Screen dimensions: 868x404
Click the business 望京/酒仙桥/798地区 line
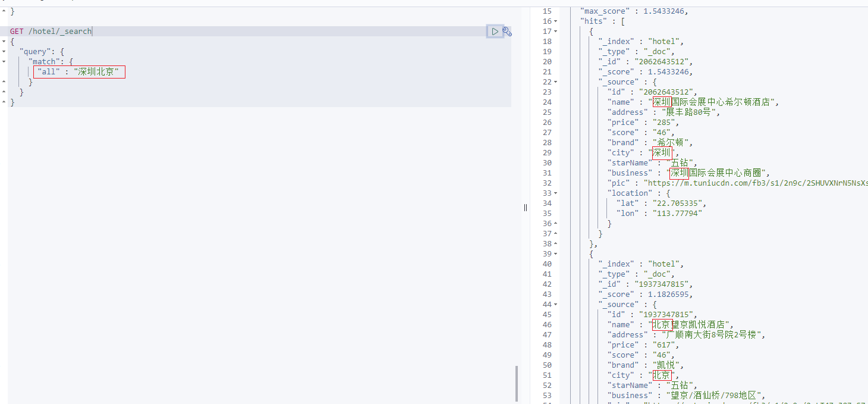[685, 396]
